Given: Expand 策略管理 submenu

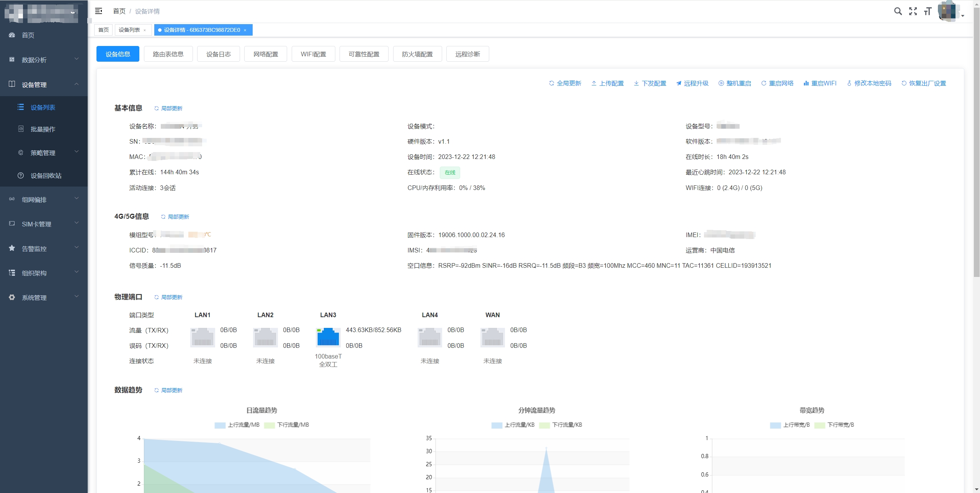Looking at the screenshot, I should 44,152.
